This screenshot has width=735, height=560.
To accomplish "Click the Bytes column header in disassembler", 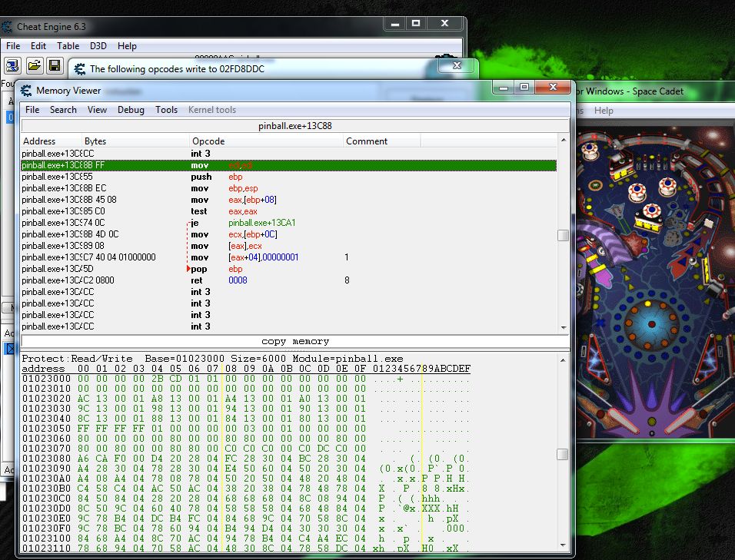I will [136, 141].
